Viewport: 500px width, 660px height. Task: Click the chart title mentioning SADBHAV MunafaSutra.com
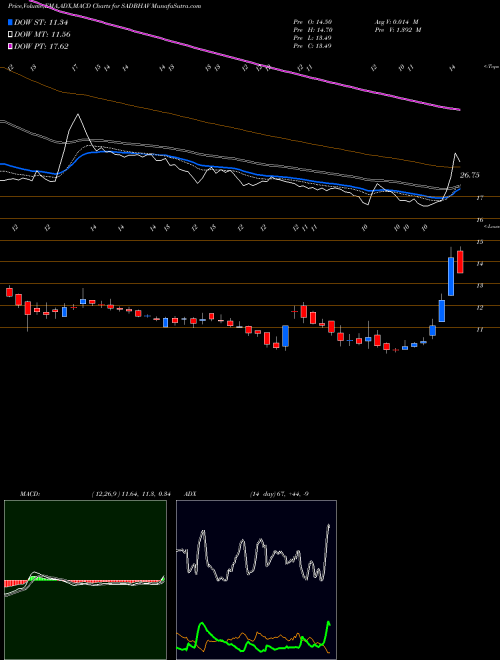point(103,6)
